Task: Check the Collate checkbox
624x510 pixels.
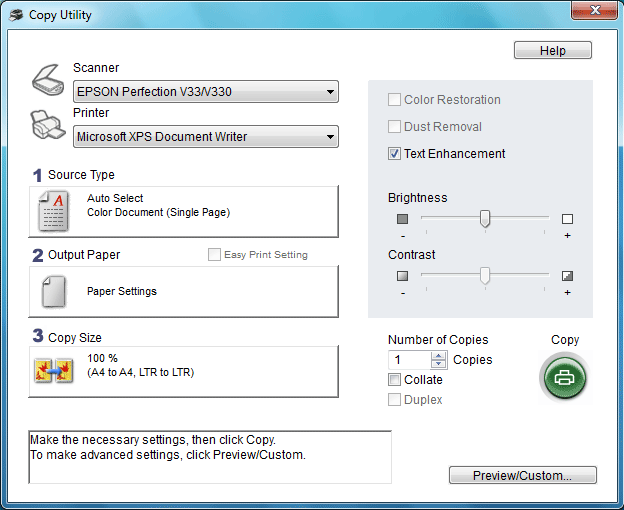Action: (x=394, y=380)
